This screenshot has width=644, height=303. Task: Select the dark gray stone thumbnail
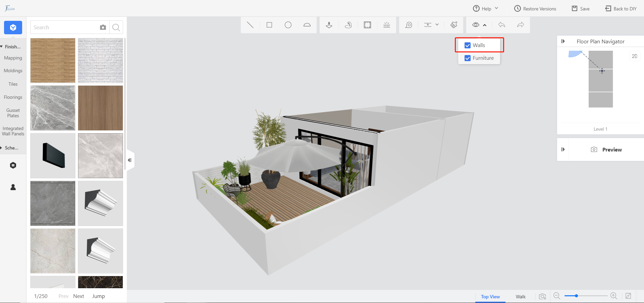click(53, 203)
